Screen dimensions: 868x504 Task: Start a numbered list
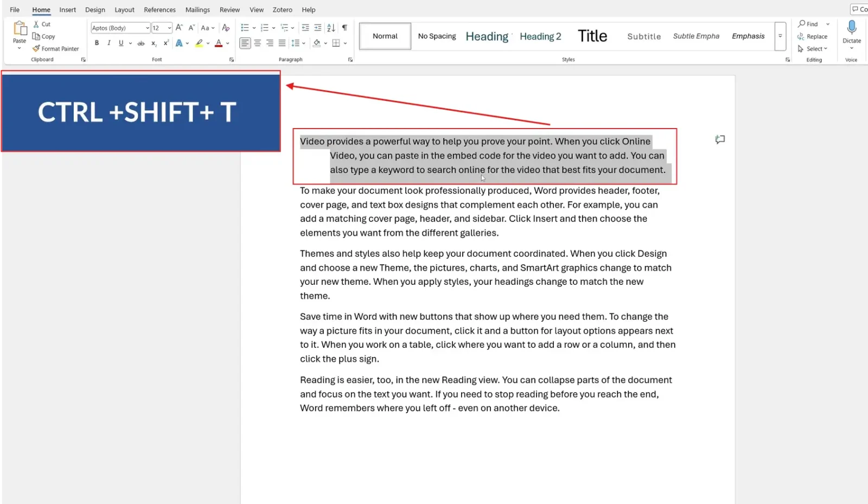pos(265,28)
